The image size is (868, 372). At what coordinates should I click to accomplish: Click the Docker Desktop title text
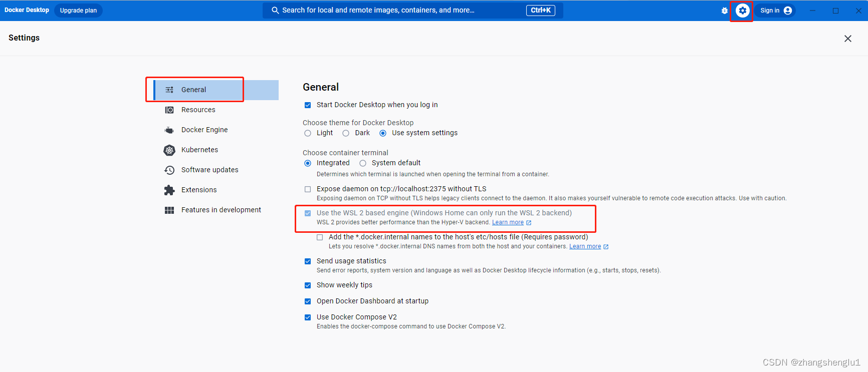pos(27,10)
